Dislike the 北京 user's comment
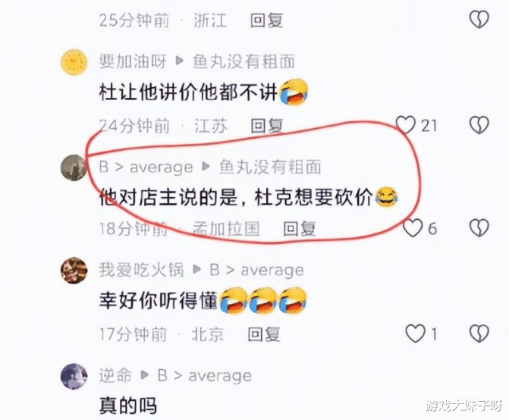Image resolution: width=509 pixels, height=420 pixels. point(479,334)
